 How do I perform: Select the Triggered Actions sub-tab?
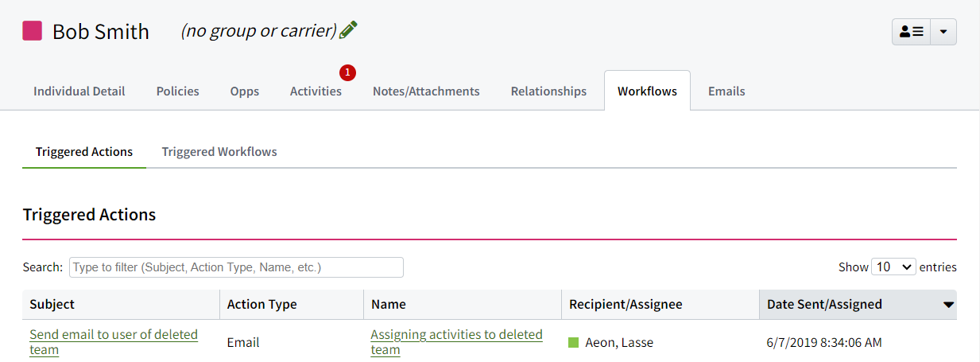point(84,151)
